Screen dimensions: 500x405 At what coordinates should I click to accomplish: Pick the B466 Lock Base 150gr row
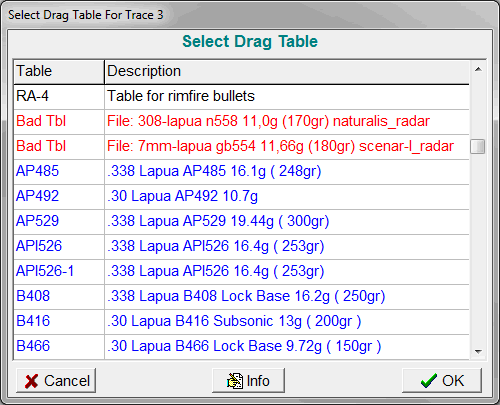click(x=241, y=347)
